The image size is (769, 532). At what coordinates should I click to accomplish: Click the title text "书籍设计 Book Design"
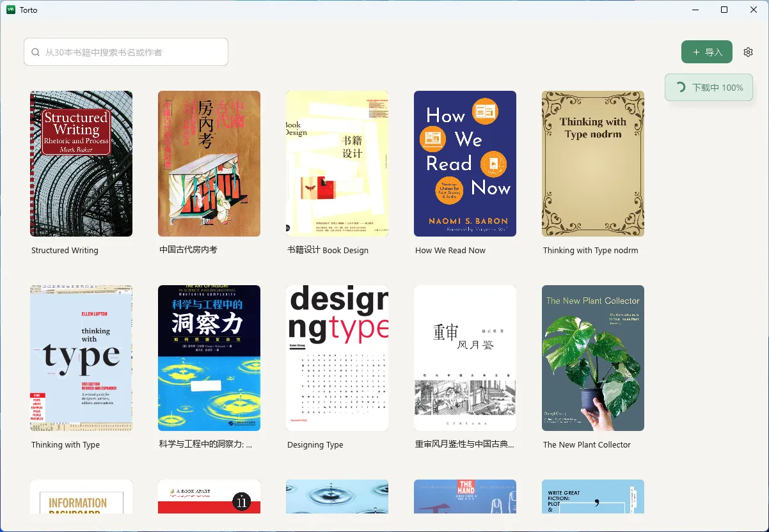(x=328, y=251)
